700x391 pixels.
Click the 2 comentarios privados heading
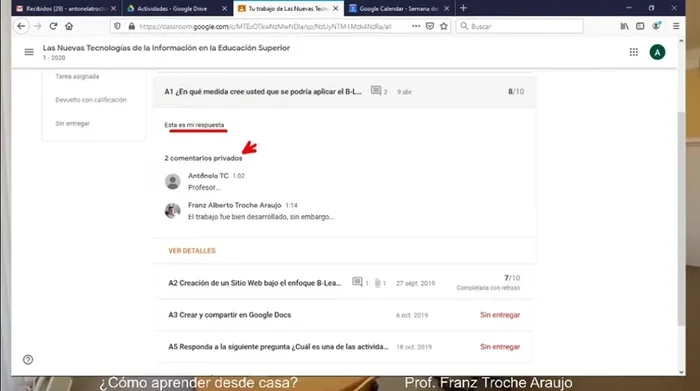pos(203,158)
